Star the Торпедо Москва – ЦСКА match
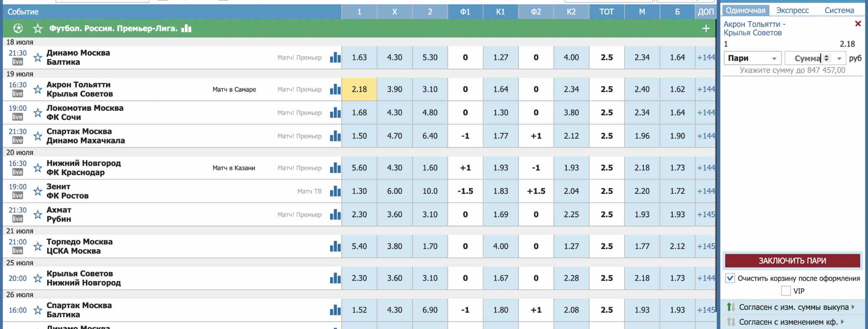 (38, 246)
